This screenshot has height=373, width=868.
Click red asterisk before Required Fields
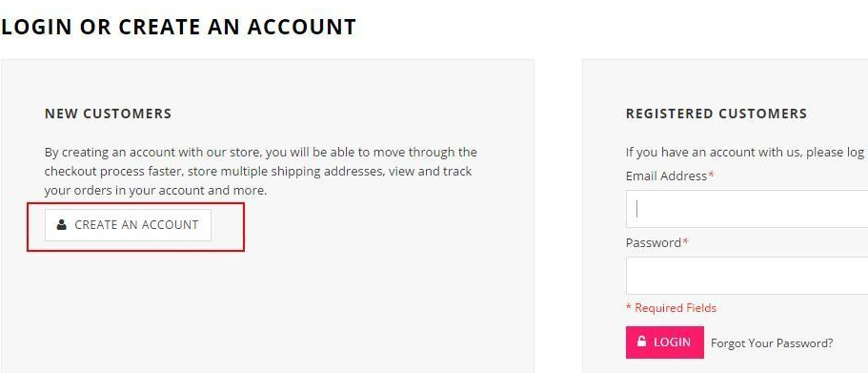(629, 306)
